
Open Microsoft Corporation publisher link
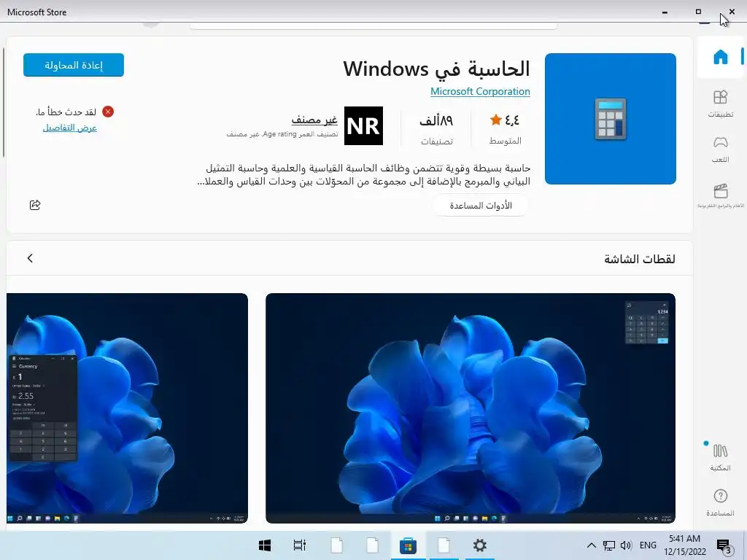(x=480, y=91)
